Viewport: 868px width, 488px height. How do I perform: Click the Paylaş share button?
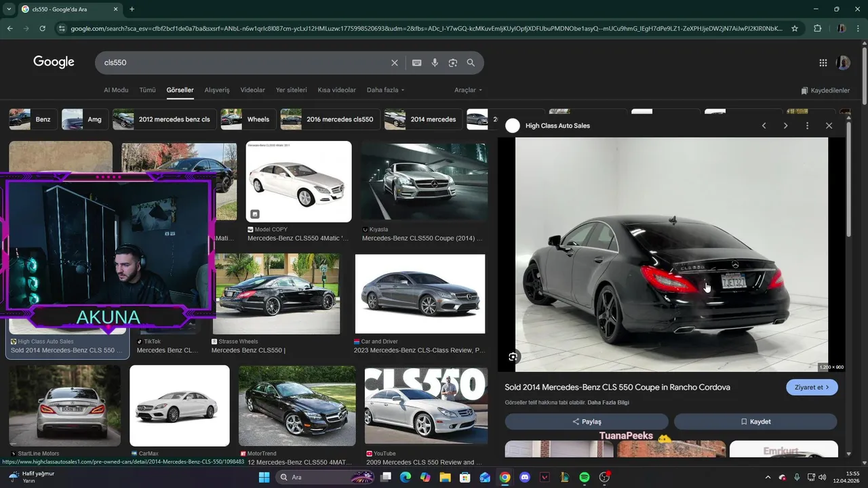point(587,422)
